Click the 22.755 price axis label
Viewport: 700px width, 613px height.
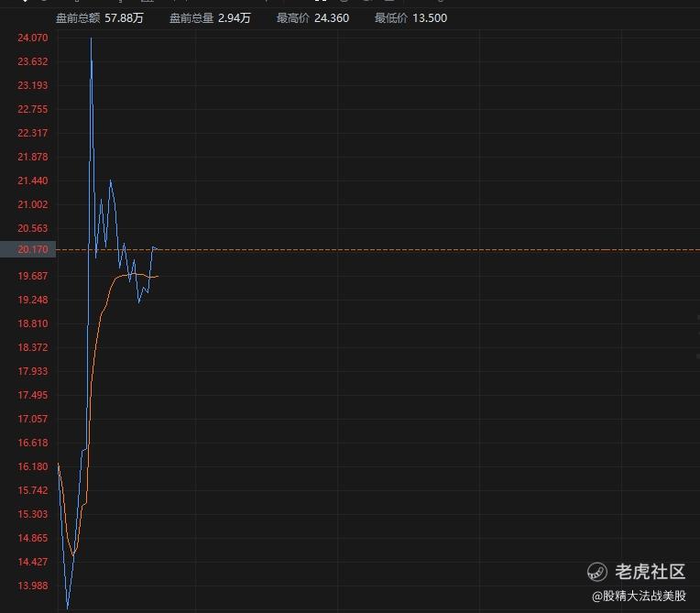click(x=33, y=109)
